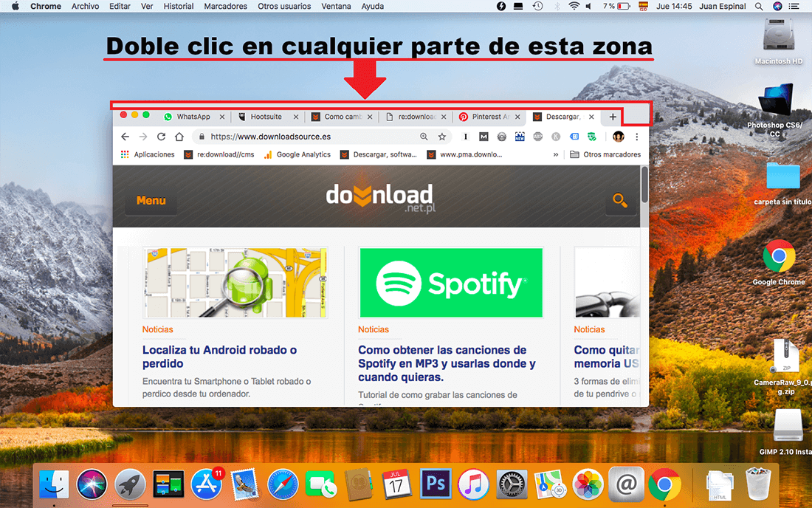This screenshot has width=812, height=508.
Task: Click the page's vertical scrollbar thumb
Action: tap(644, 185)
